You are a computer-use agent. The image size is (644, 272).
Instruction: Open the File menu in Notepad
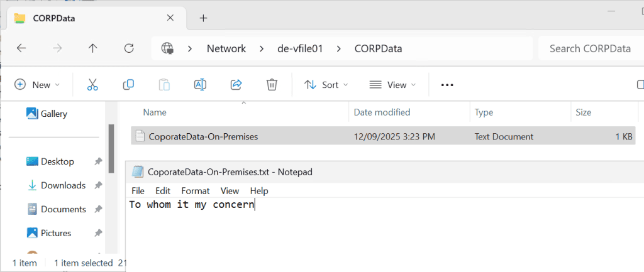coord(138,191)
